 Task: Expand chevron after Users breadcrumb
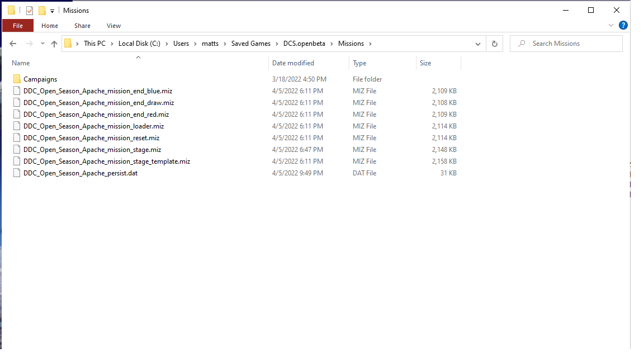pos(196,44)
